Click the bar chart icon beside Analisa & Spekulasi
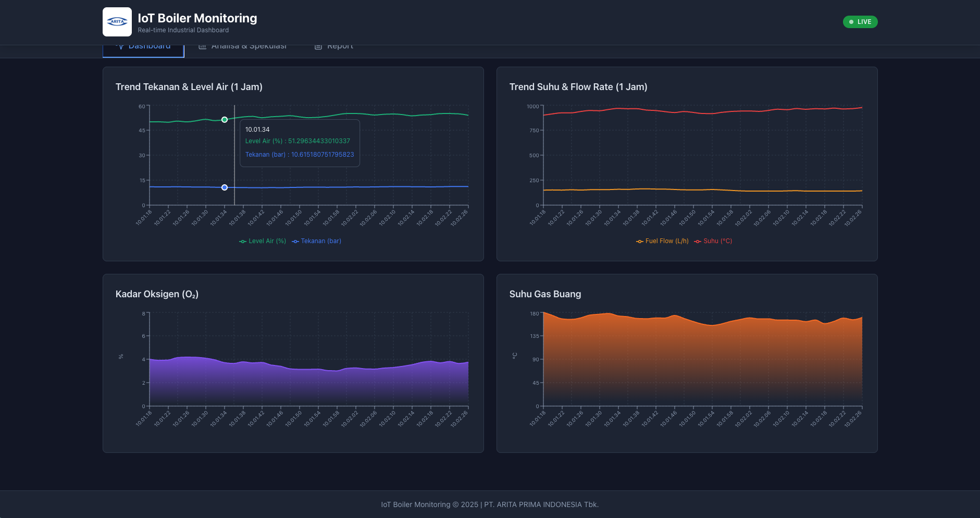 [203, 47]
